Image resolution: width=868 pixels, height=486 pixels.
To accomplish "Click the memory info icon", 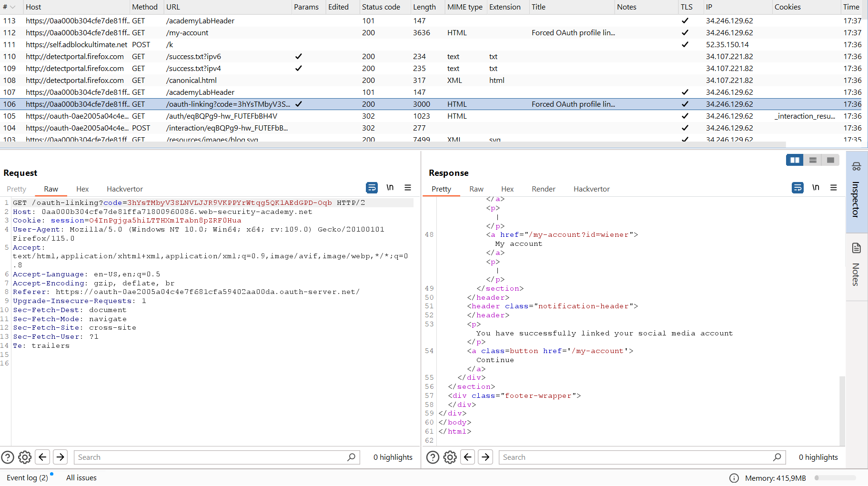I will tap(734, 478).
